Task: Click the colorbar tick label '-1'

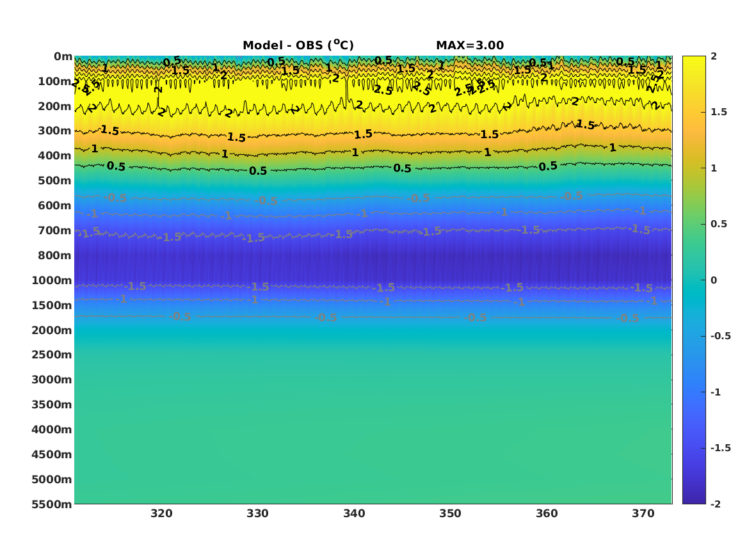Action: coord(715,392)
